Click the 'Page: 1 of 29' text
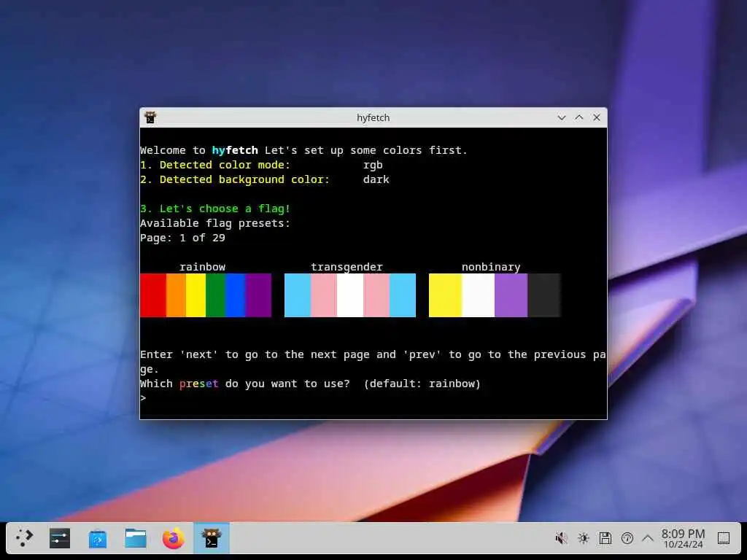This screenshot has height=560, width=747. pos(182,238)
